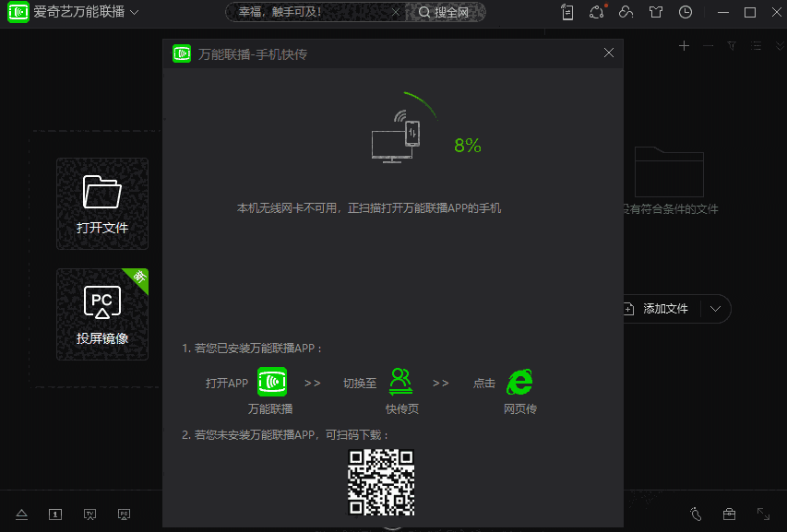
Task: Toggle the single-play mode icon at bottom
Action: tap(54, 514)
